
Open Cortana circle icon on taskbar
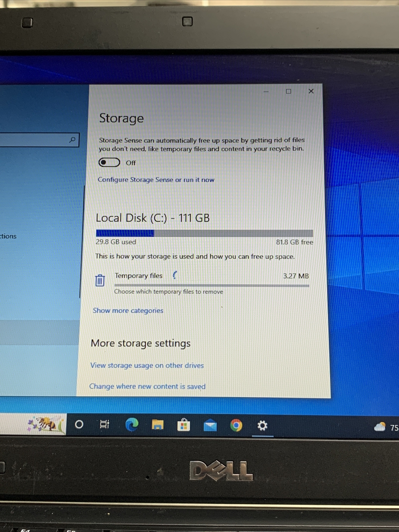pos(79,424)
